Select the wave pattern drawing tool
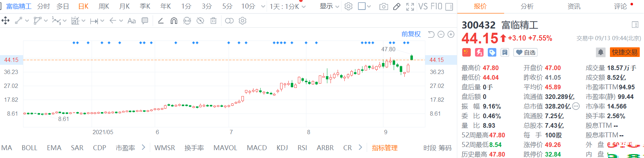The image size is (644, 158). 56,21
